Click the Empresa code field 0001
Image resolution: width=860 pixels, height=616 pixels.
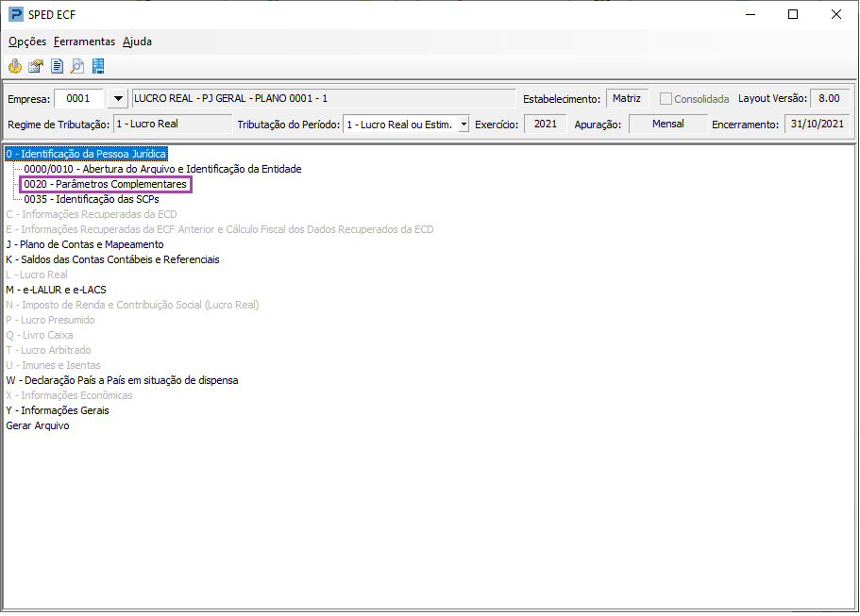(x=78, y=99)
